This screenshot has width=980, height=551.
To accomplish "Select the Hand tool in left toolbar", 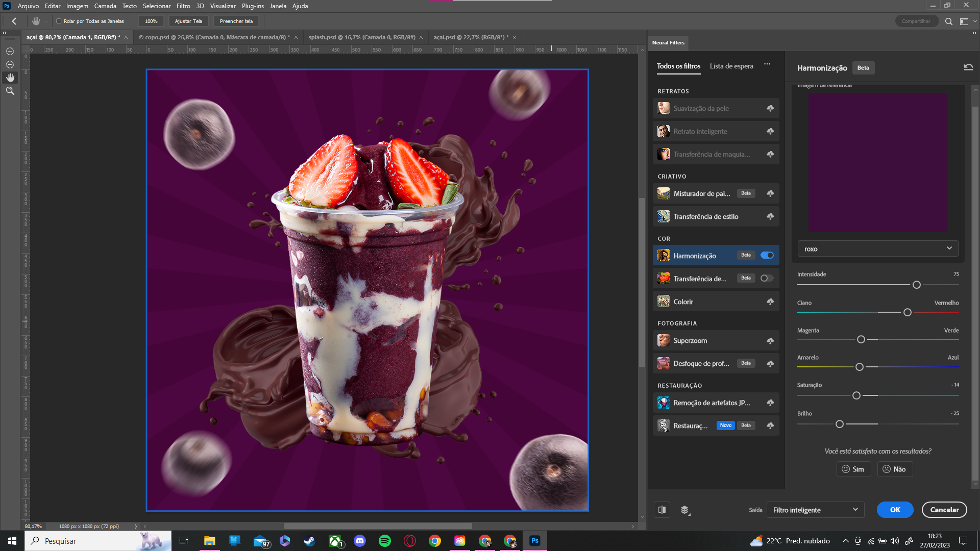I will [10, 78].
